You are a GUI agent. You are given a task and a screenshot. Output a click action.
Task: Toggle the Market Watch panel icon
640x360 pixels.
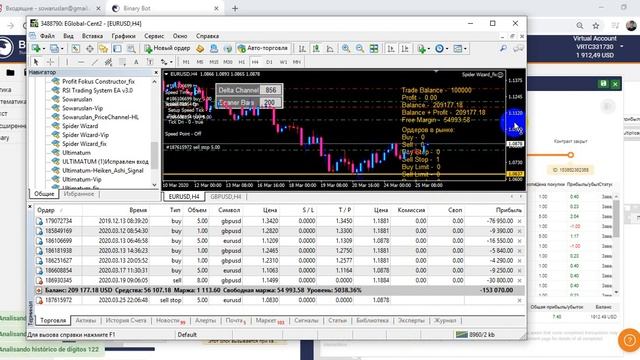click(x=76, y=49)
